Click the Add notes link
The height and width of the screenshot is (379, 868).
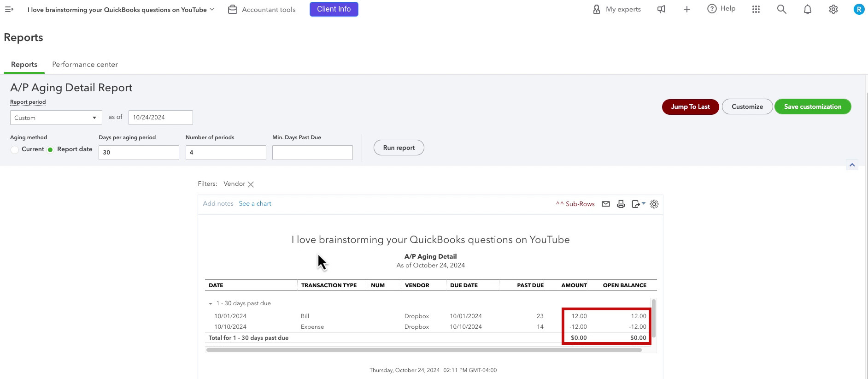point(218,204)
